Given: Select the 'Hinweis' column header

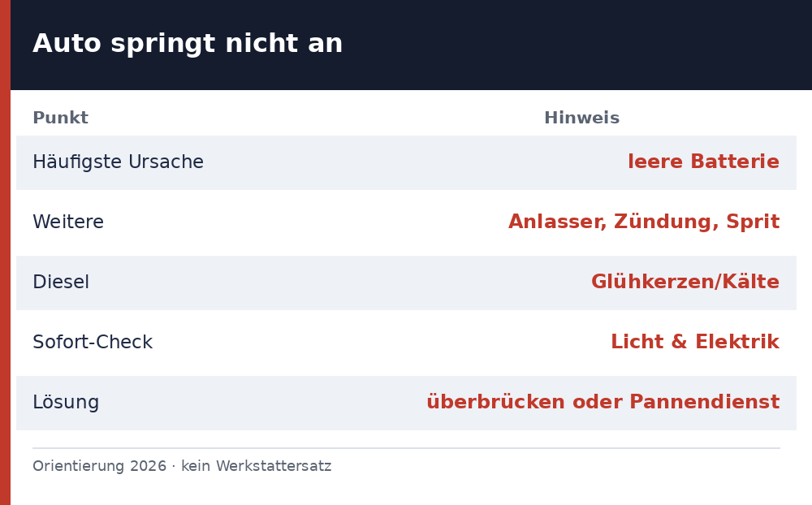Looking at the screenshot, I should pyautogui.click(x=581, y=118).
